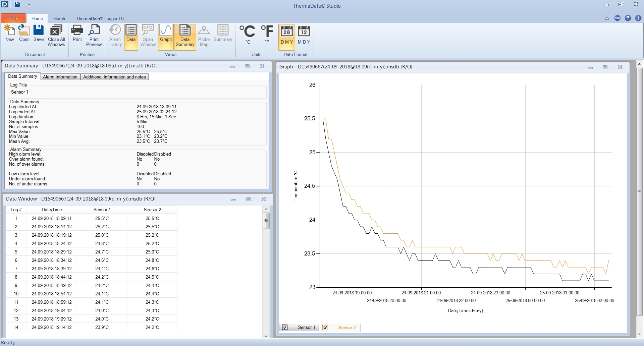Switch to the Graph ribbon tab
The width and height of the screenshot is (644, 346).
click(x=59, y=18)
